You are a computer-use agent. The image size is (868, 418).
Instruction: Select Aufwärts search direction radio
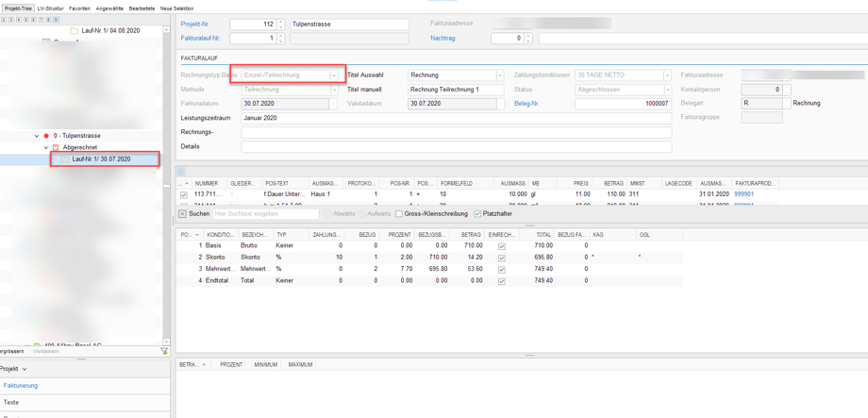[361, 213]
